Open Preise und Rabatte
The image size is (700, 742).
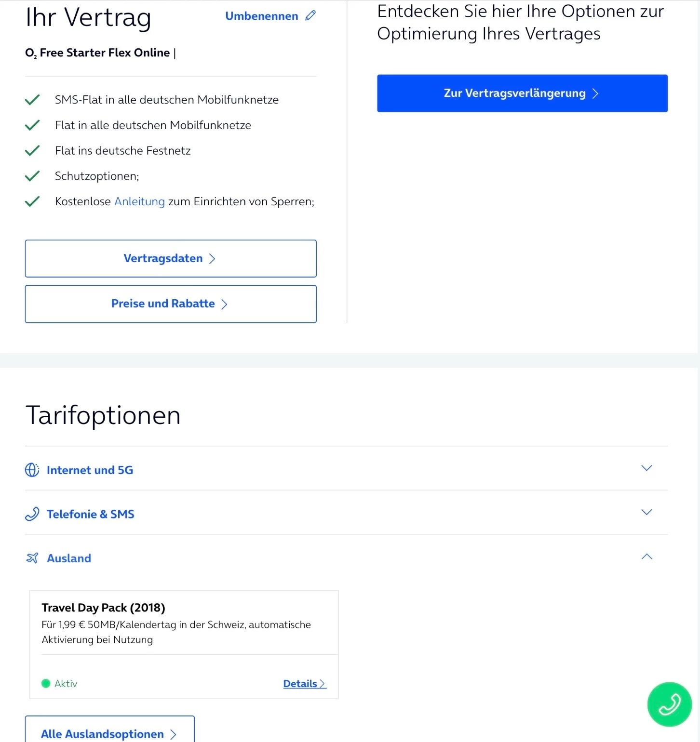[x=171, y=304]
